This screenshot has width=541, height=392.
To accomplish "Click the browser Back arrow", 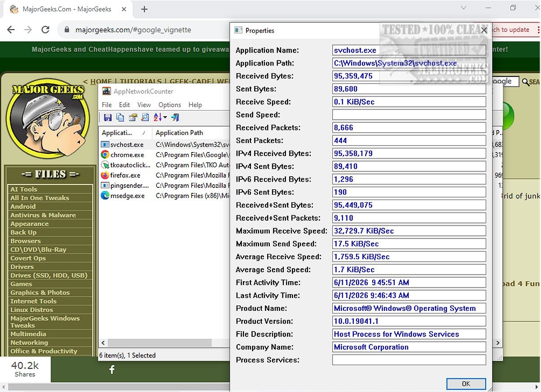I will [x=11, y=30].
